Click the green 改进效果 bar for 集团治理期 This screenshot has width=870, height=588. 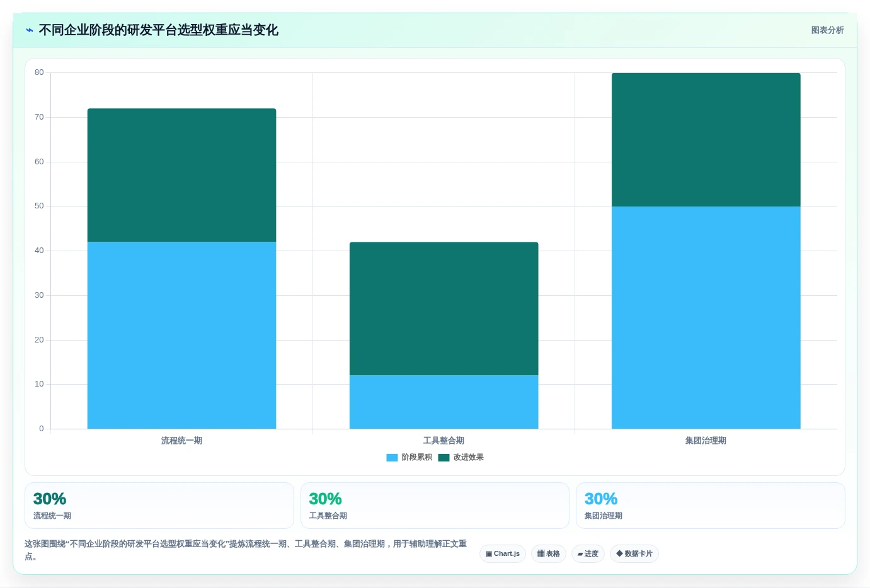coord(706,140)
